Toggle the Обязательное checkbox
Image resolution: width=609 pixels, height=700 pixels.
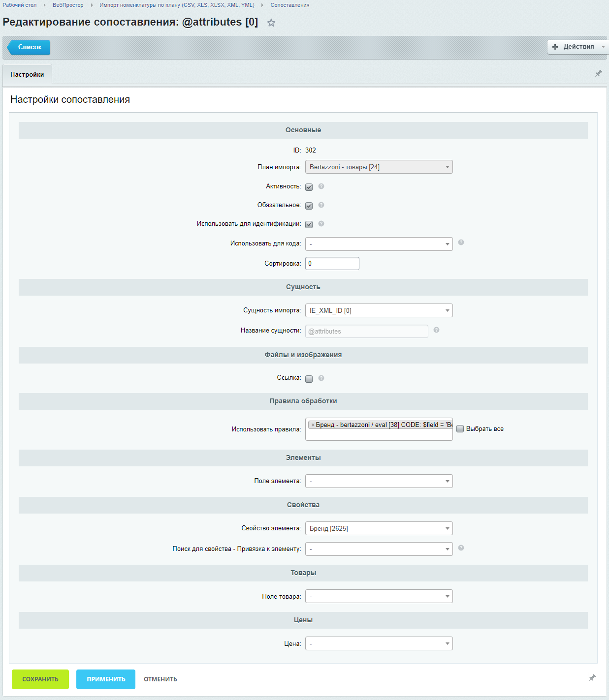coord(309,206)
